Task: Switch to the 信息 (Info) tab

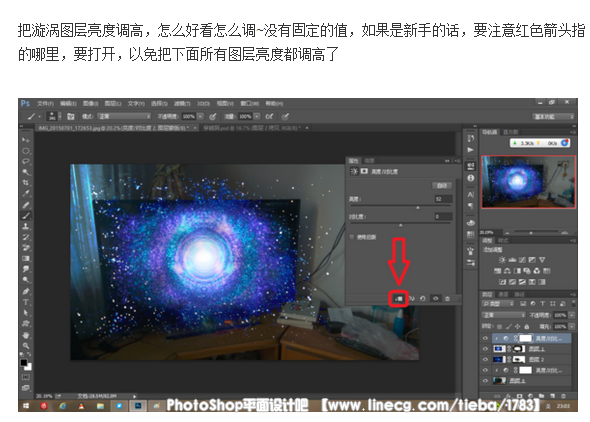Action: click(369, 161)
